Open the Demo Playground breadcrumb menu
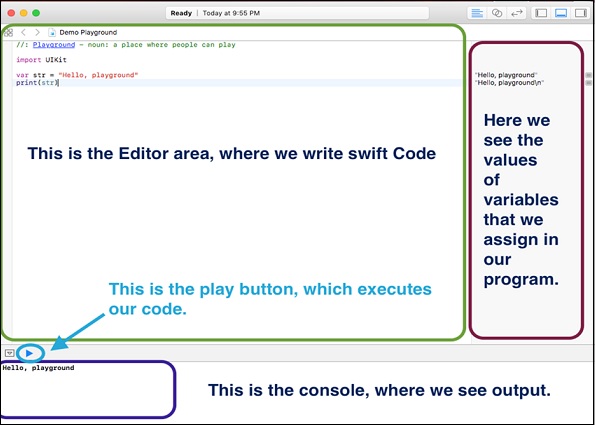Image resolution: width=595 pixels, height=425 pixels. point(88,33)
